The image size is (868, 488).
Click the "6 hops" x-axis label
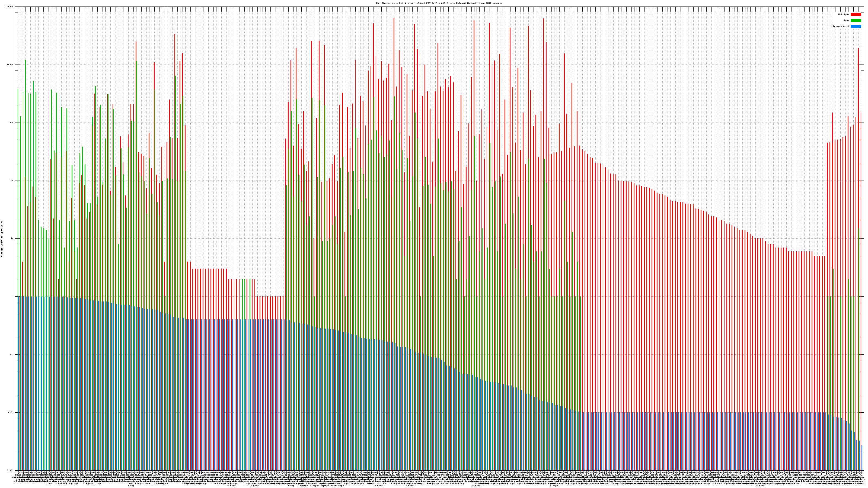[254, 486]
